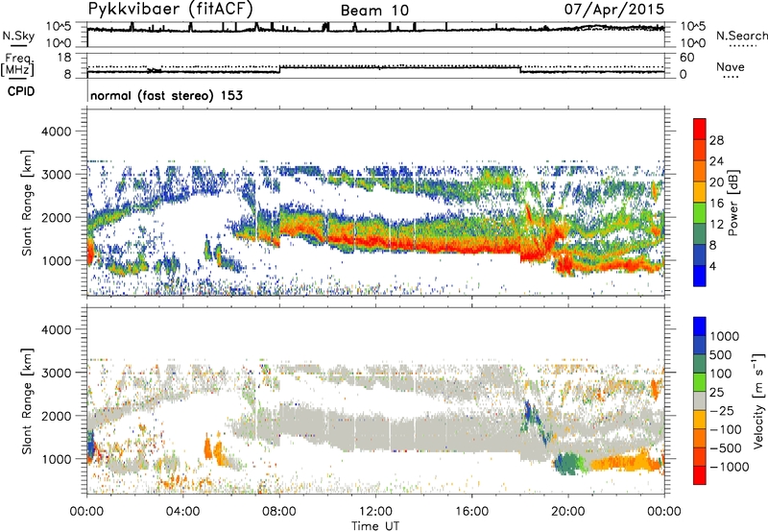Click the "Nave" legend label

[730, 66]
